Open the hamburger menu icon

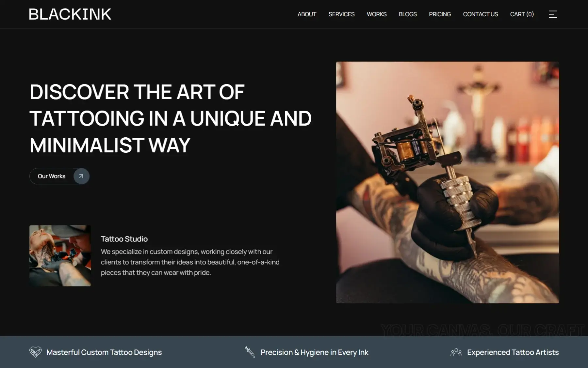pyautogui.click(x=553, y=14)
